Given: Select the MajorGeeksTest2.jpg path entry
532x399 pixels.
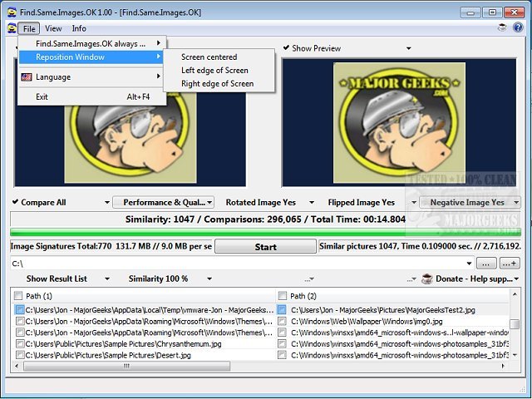Looking at the screenshot, I should tap(383, 310).
